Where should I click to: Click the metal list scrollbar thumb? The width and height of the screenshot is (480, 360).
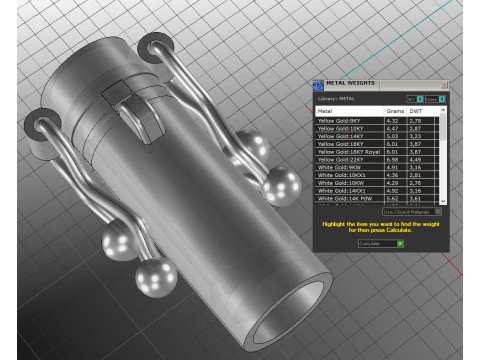coord(443,127)
